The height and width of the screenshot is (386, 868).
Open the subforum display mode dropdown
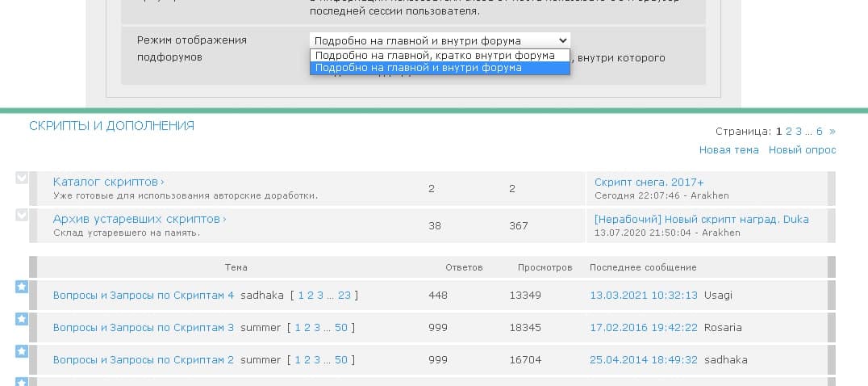point(440,40)
